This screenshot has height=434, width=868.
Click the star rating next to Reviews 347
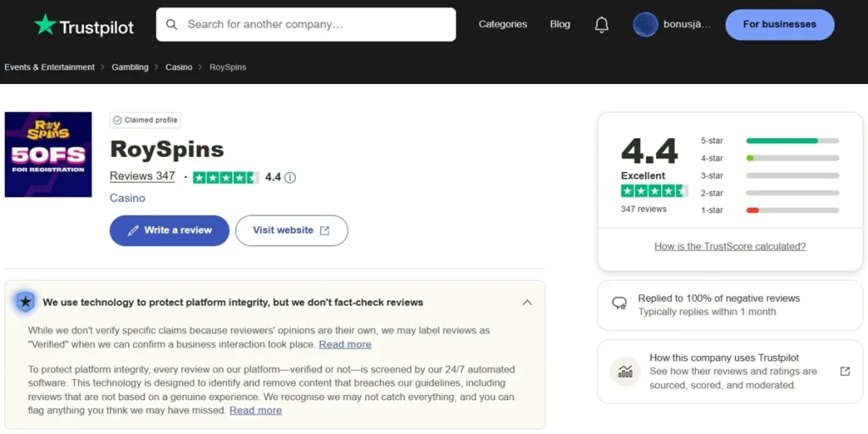tap(225, 178)
